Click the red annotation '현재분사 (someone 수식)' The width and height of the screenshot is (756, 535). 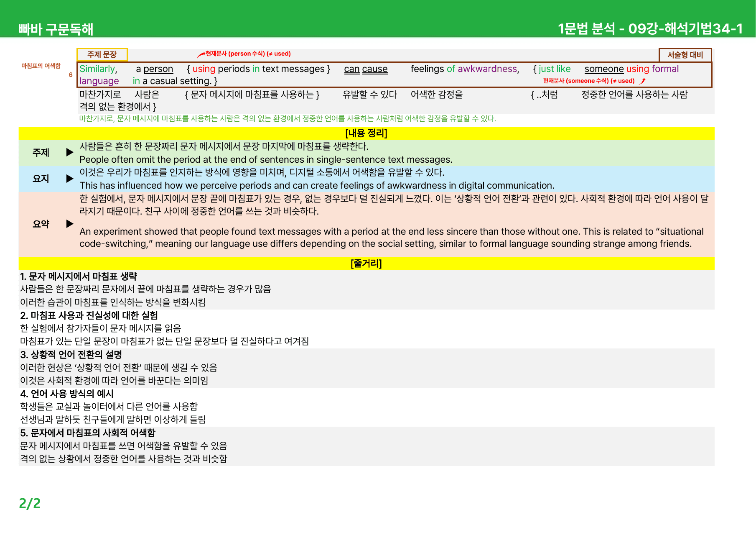(x=576, y=81)
